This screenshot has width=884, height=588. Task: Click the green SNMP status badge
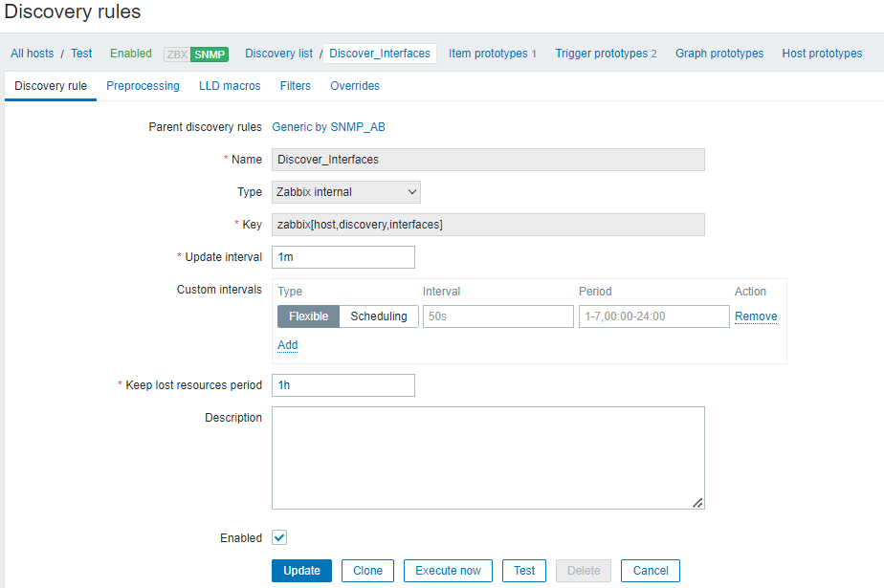tap(210, 54)
